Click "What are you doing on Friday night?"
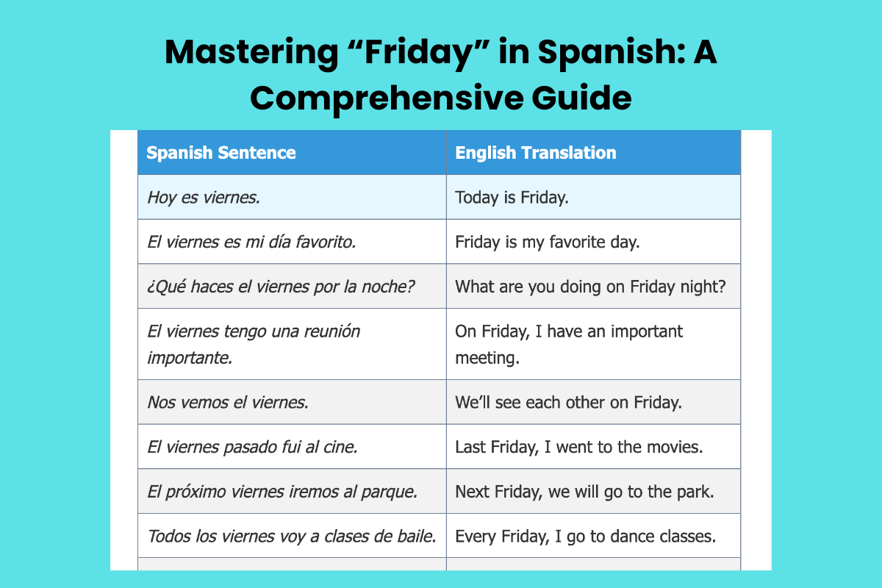This screenshot has height=588, width=882. pos(591,286)
